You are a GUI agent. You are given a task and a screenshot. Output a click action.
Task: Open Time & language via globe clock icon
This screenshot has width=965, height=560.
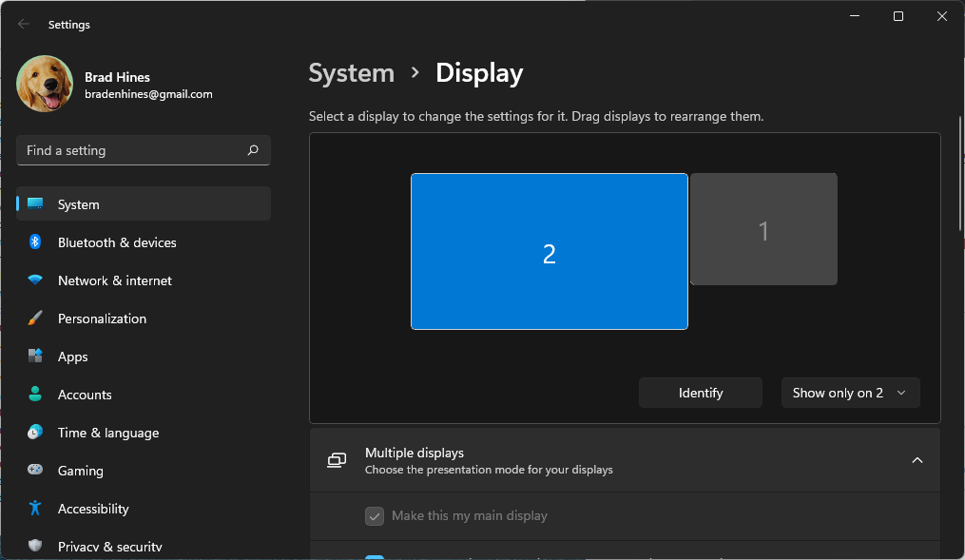click(x=35, y=433)
